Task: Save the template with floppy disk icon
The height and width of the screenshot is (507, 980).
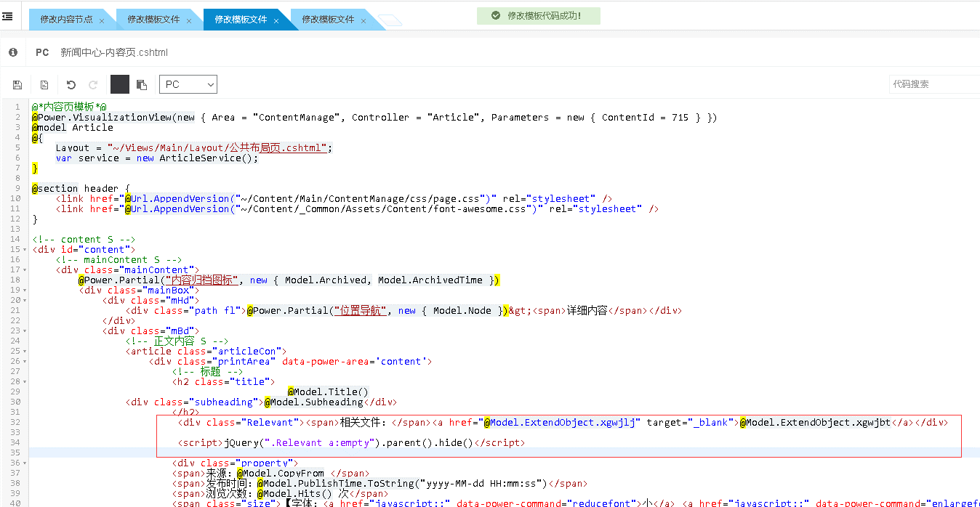Action: point(17,85)
